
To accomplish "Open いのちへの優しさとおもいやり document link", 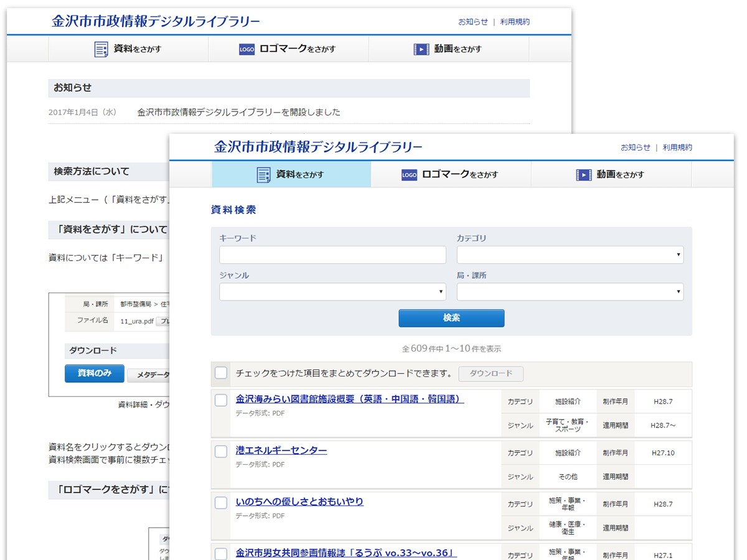I will [x=299, y=501].
